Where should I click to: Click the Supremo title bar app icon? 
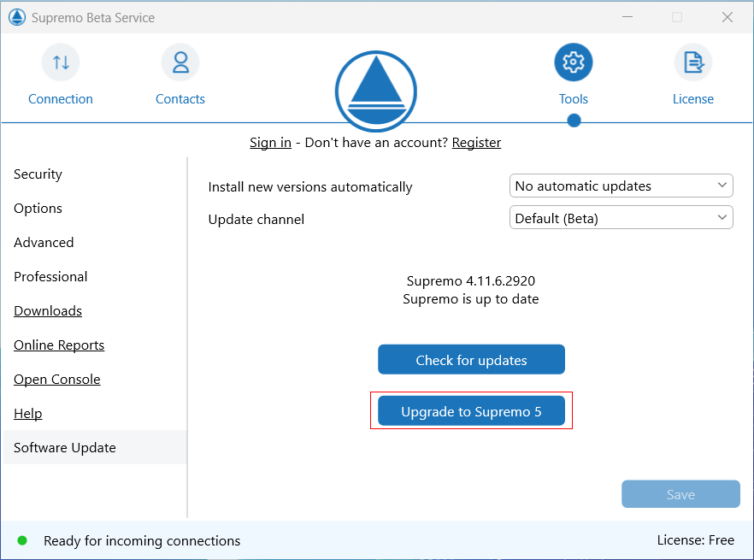[17, 17]
